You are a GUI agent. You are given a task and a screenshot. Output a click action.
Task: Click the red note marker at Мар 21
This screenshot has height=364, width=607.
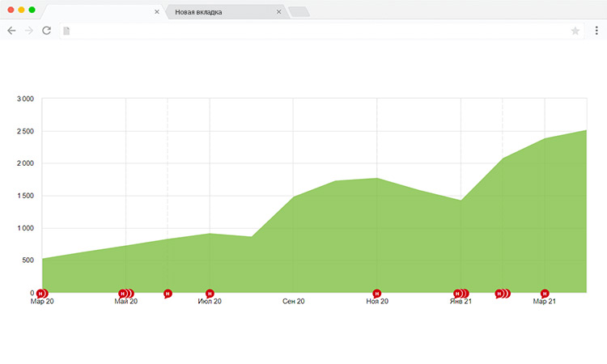[545, 294]
